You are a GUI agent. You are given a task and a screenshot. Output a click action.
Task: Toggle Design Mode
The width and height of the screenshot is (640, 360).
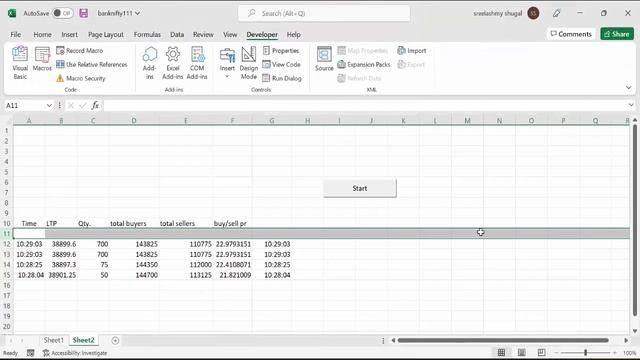coord(249,63)
